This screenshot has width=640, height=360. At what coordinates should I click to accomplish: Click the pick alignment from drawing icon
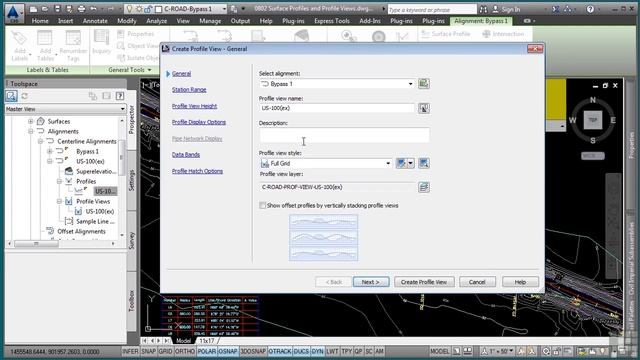[424, 84]
